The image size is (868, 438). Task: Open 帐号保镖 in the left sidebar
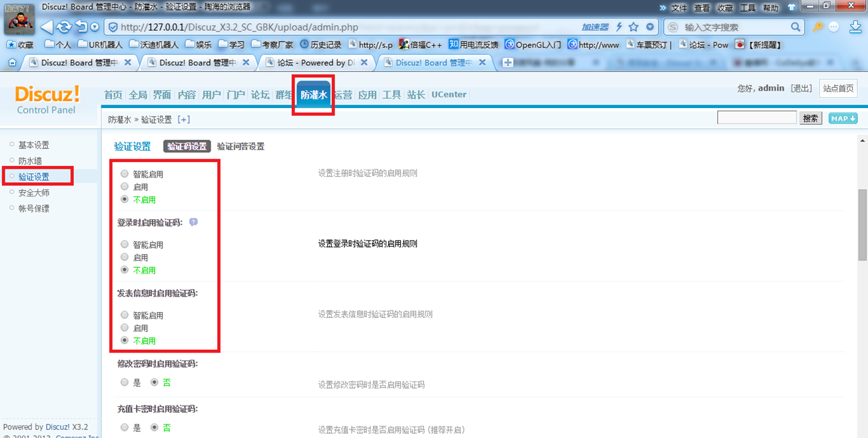point(33,209)
